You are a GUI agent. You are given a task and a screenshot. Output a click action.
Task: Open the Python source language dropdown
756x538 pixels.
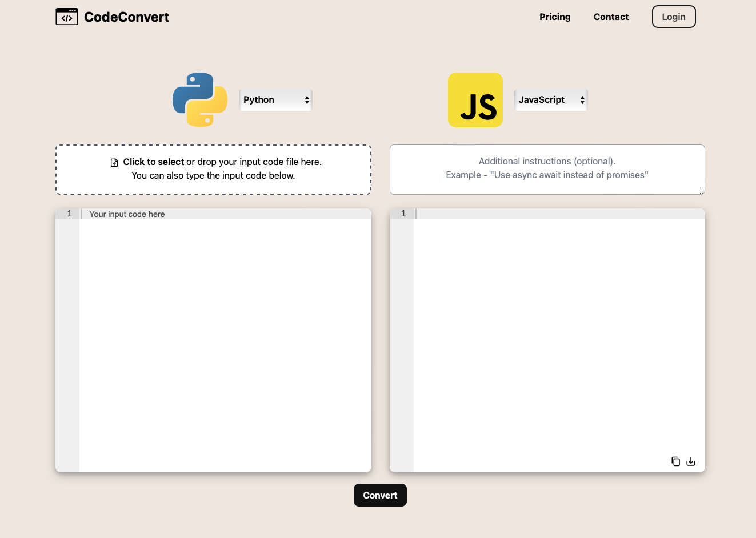click(275, 100)
